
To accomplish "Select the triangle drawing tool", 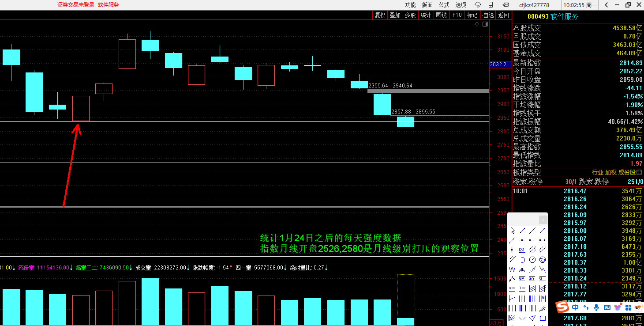I will click(532, 318).
